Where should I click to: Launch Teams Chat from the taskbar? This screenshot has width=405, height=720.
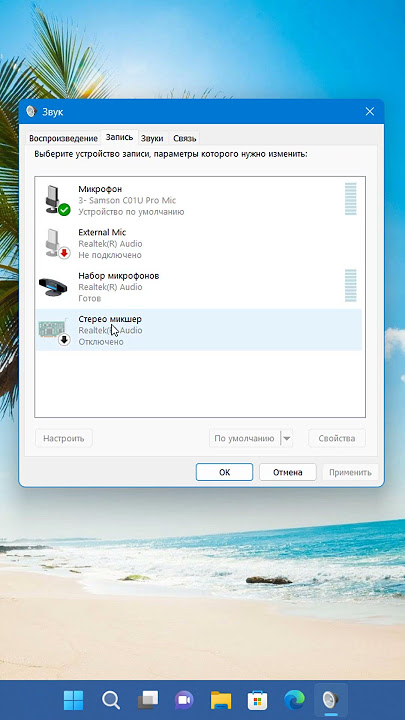tap(184, 700)
